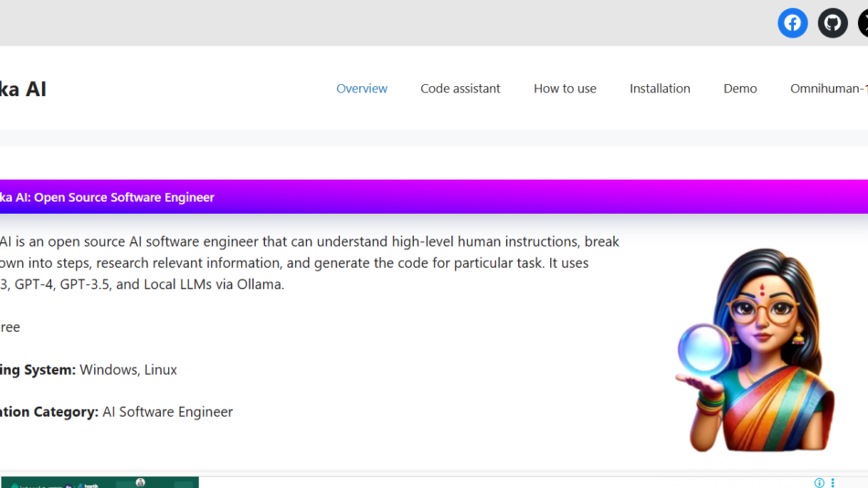Click the 'Local LLMs via Ollama' text line

click(x=146, y=284)
